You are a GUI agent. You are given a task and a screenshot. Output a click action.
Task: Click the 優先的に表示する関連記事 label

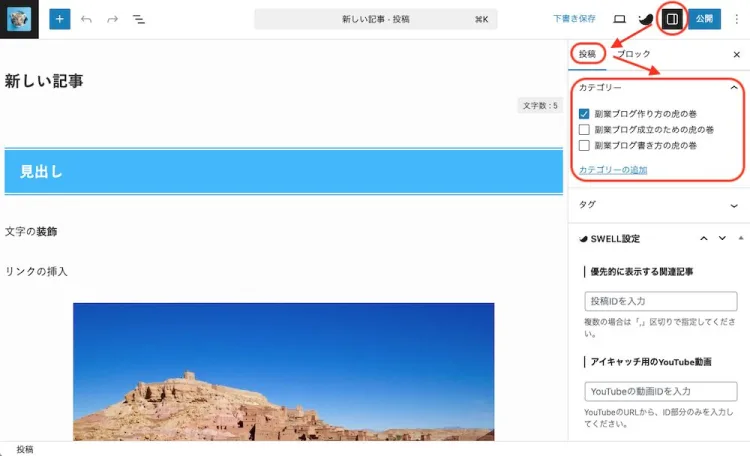[641, 272]
